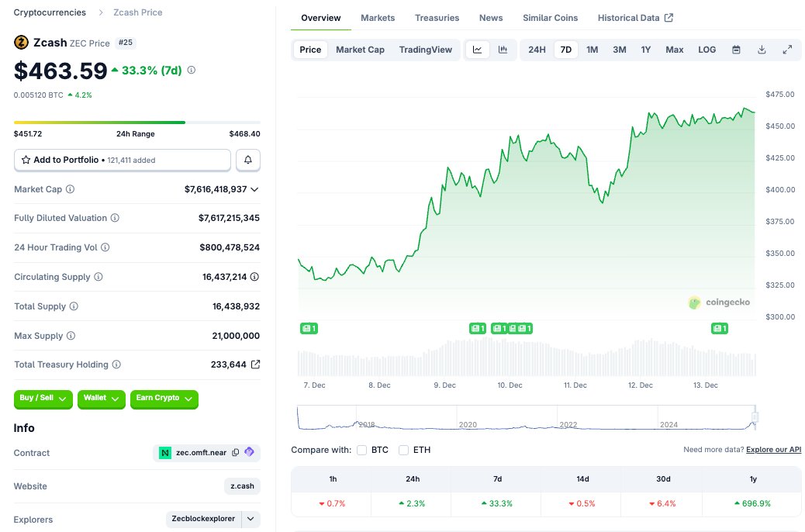This screenshot has width=805, height=532.
Task: Open the Explorers dropdown arrow
Action: 250,519
